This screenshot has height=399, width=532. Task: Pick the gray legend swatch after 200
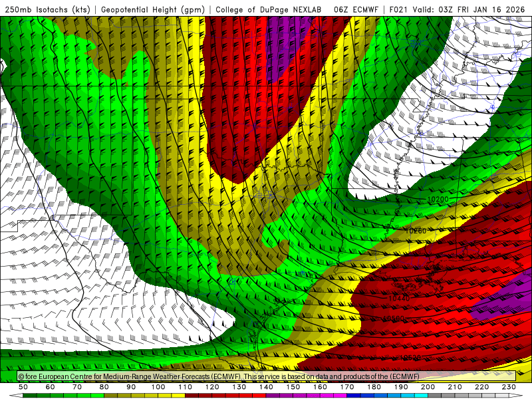coord(435,396)
